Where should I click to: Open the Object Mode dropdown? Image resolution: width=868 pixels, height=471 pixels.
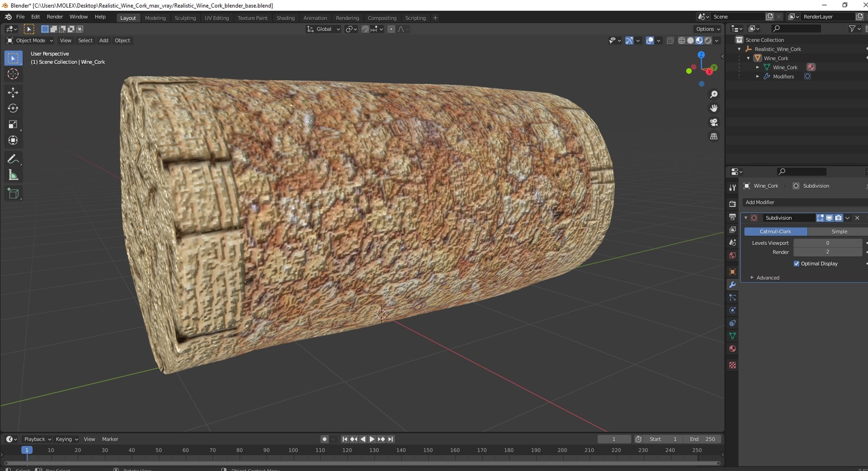(x=30, y=41)
